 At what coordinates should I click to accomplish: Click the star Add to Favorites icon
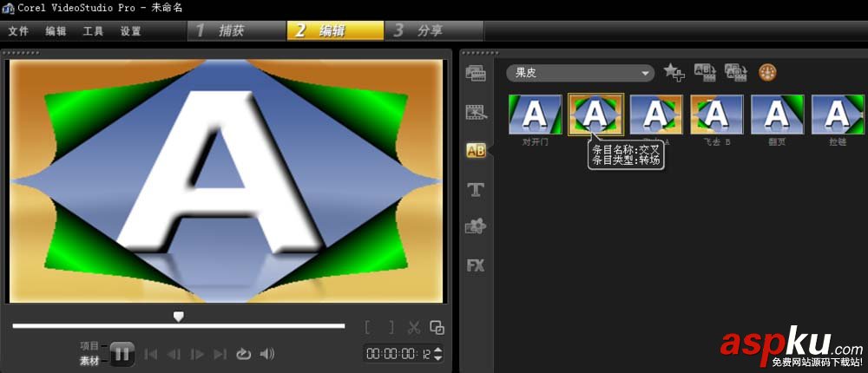pos(674,73)
